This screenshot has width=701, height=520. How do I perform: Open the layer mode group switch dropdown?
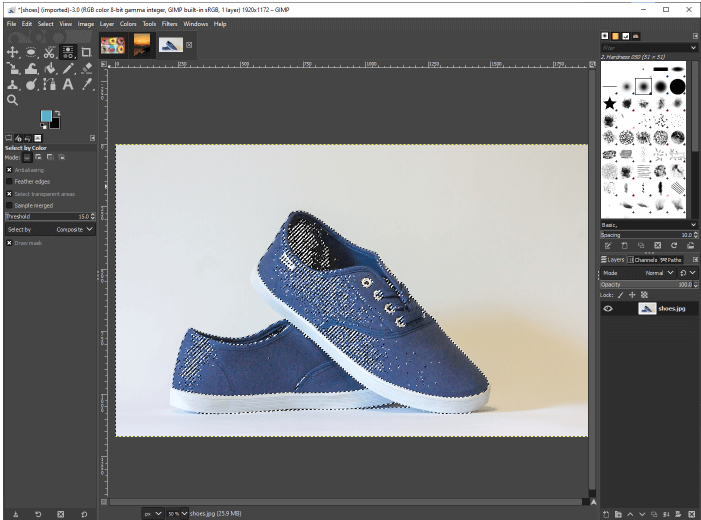point(688,273)
